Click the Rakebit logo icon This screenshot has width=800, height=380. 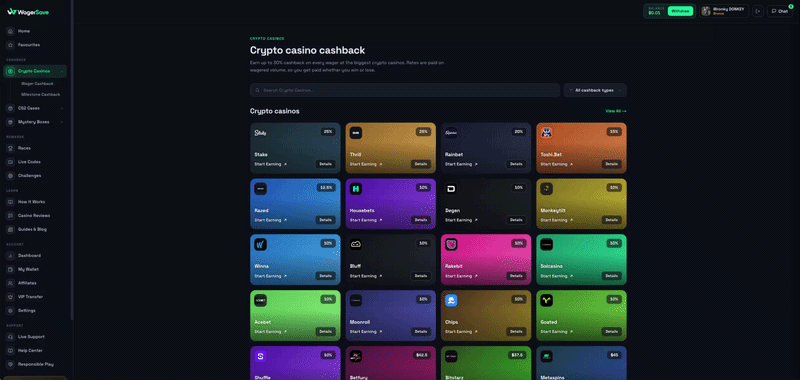(x=451, y=244)
